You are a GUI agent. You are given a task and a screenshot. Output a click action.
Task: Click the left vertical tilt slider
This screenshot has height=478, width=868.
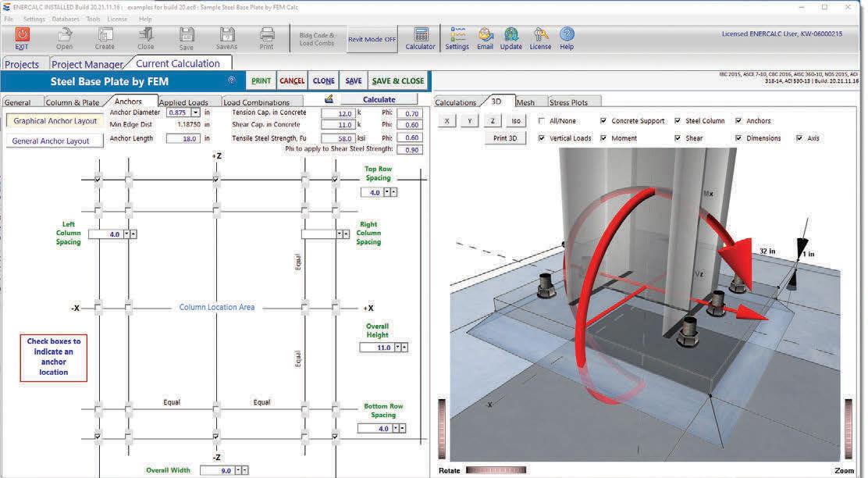pos(442,430)
